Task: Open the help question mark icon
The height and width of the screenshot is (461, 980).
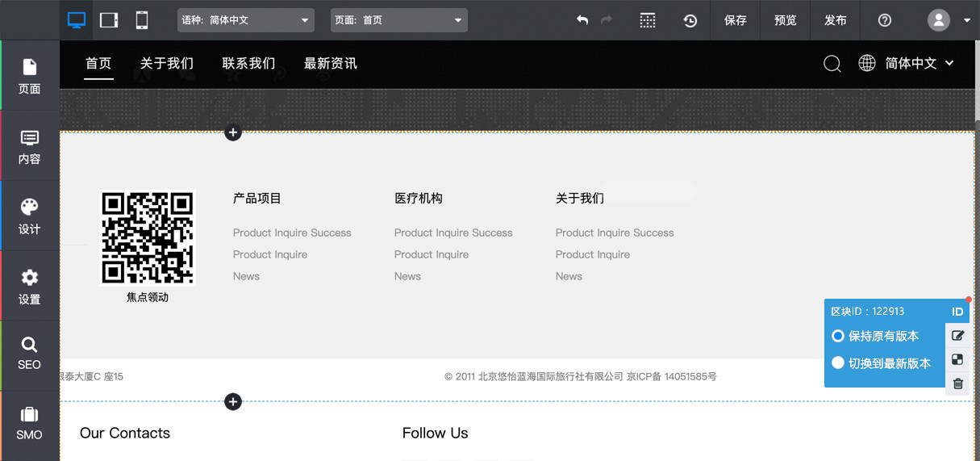Action: pos(885,20)
